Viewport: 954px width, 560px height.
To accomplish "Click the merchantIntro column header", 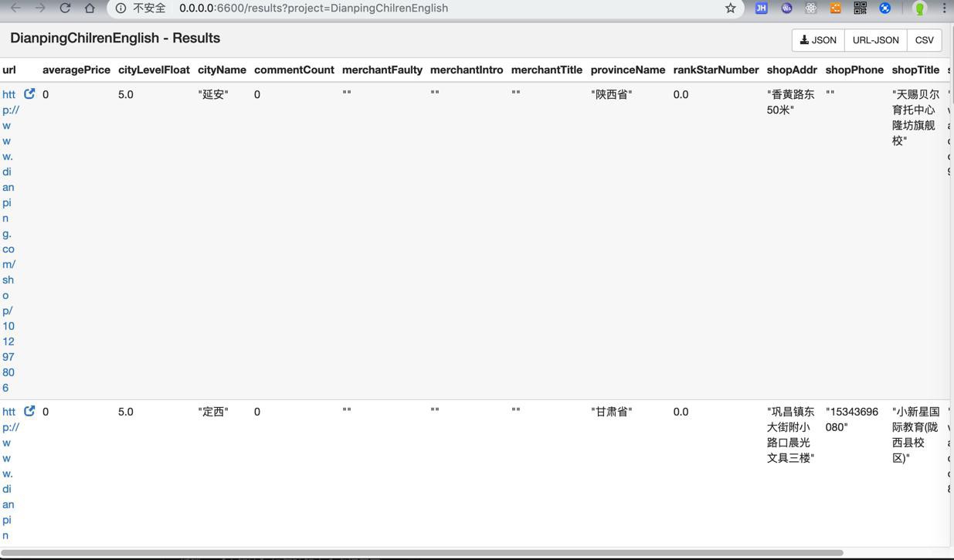I will tap(467, 70).
